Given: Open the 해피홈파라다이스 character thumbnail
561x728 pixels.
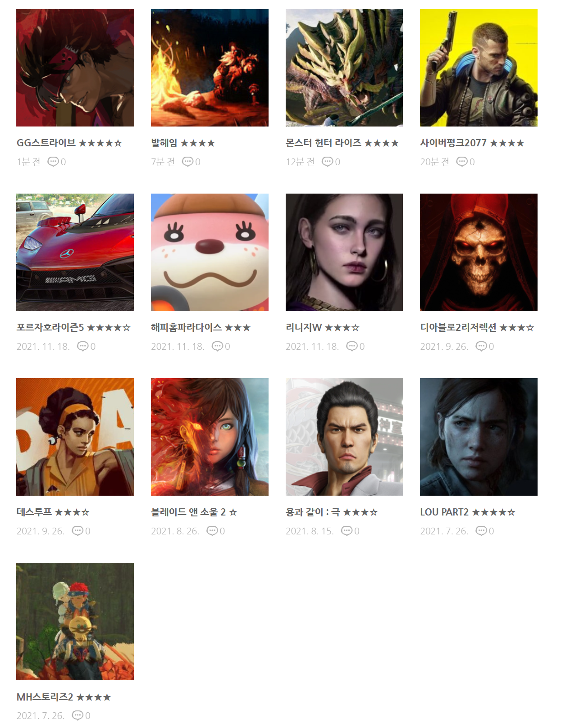Looking at the screenshot, I should pyautogui.click(x=210, y=252).
